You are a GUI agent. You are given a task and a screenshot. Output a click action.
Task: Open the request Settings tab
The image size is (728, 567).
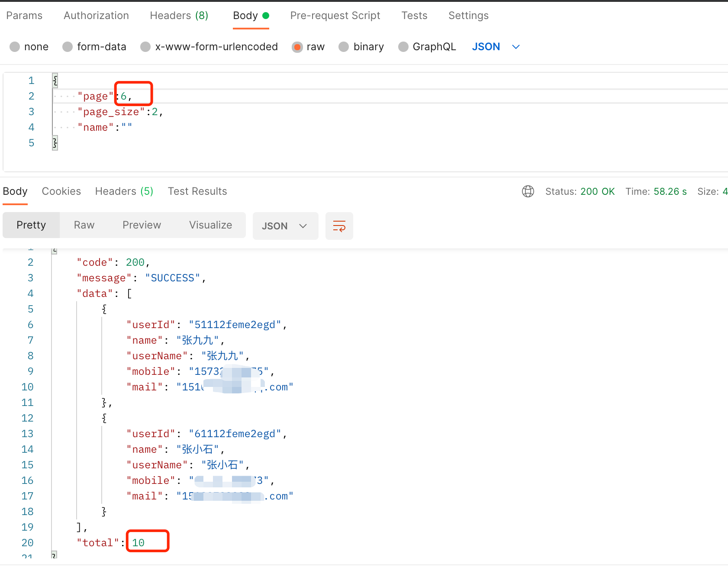tap(468, 16)
